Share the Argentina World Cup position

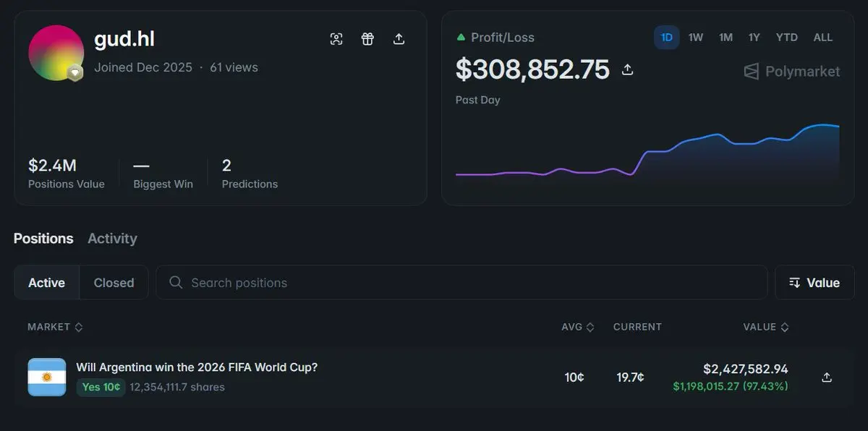tap(827, 377)
